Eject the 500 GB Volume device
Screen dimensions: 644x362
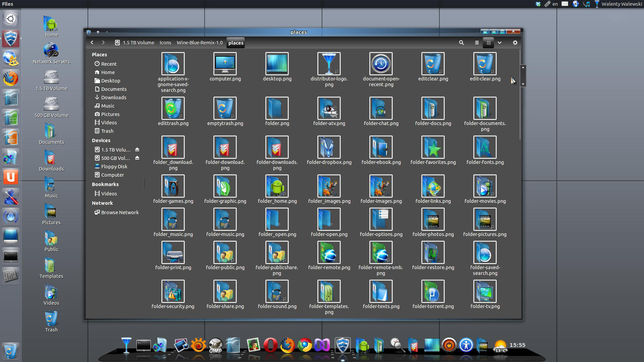[x=137, y=158]
